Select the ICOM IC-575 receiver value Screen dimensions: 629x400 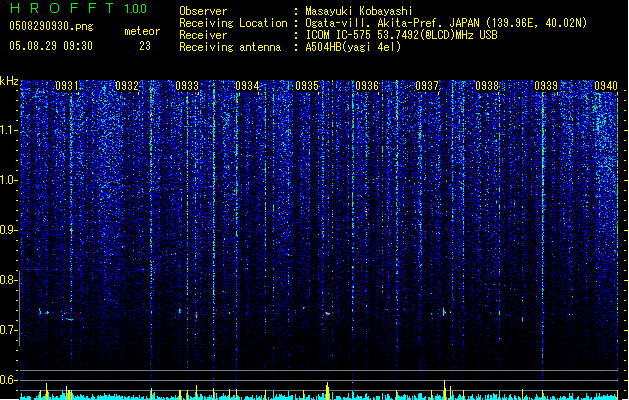pos(401,35)
